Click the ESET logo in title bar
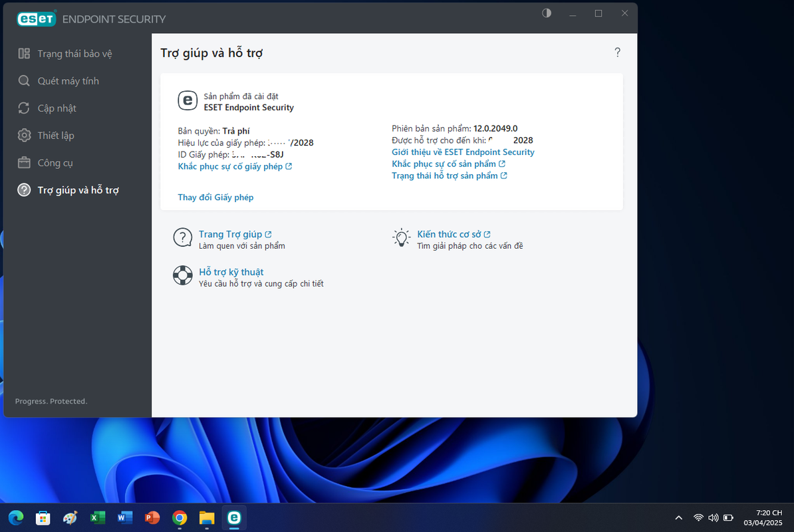Viewport: 794px width, 532px height. (36, 19)
